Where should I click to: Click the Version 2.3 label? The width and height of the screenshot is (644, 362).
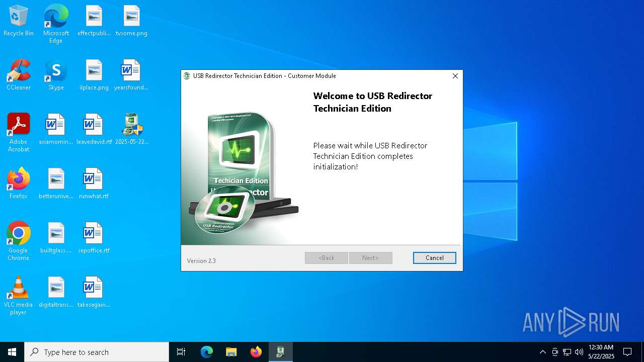coord(201,261)
